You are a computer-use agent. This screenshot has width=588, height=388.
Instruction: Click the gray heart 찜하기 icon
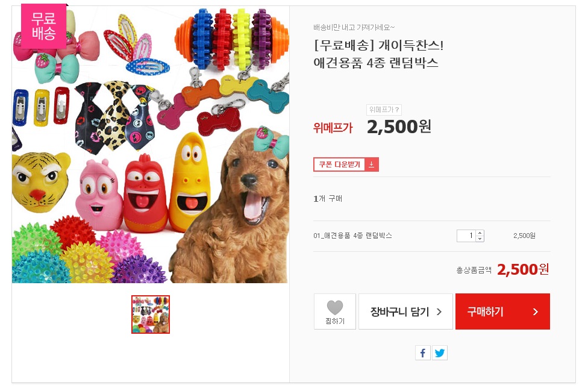click(x=335, y=308)
